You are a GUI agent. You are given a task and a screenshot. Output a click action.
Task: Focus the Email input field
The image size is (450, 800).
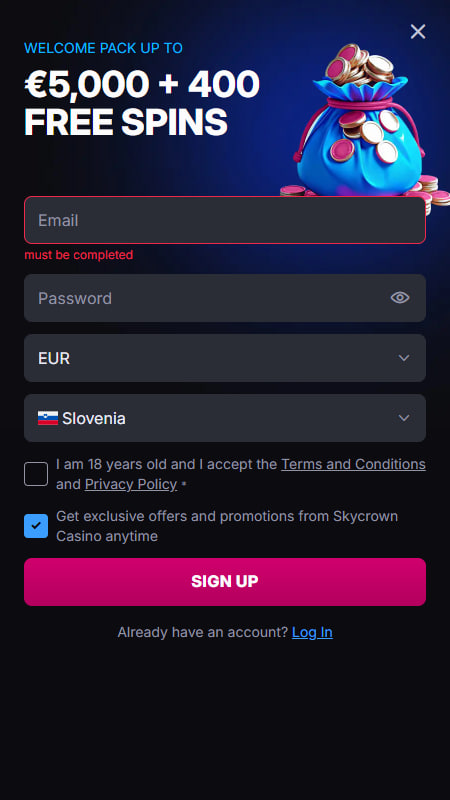(x=225, y=220)
